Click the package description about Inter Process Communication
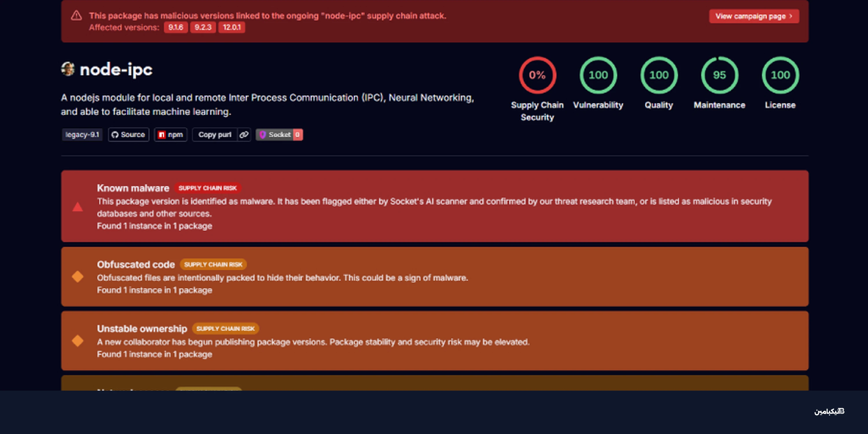The width and height of the screenshot is (868, 434). 267,104
